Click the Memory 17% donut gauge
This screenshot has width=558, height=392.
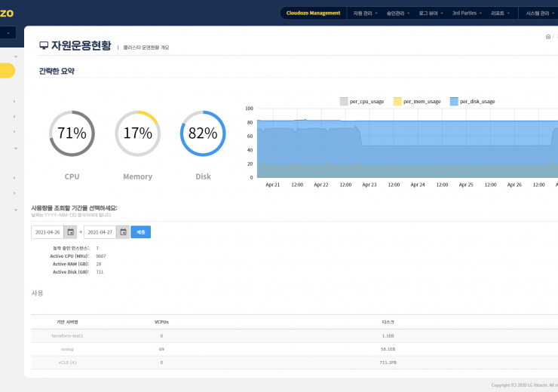(137, 133)
